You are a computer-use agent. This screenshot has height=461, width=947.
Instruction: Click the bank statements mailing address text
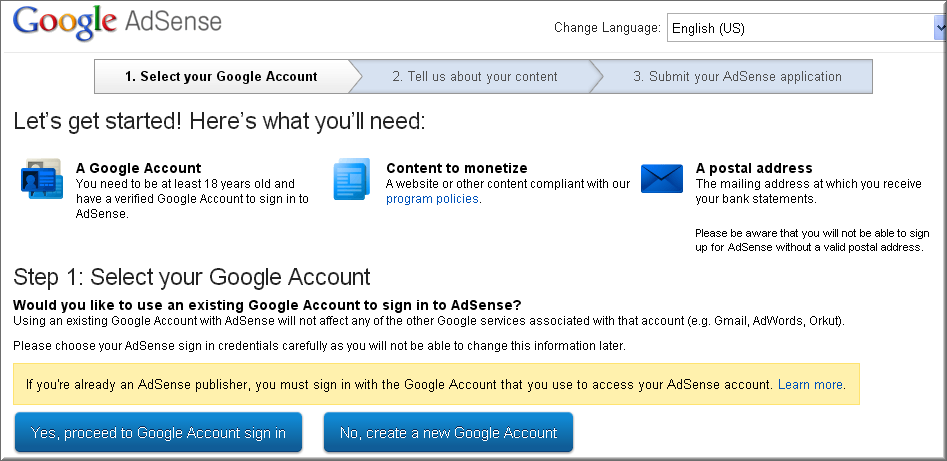(808, 191)
